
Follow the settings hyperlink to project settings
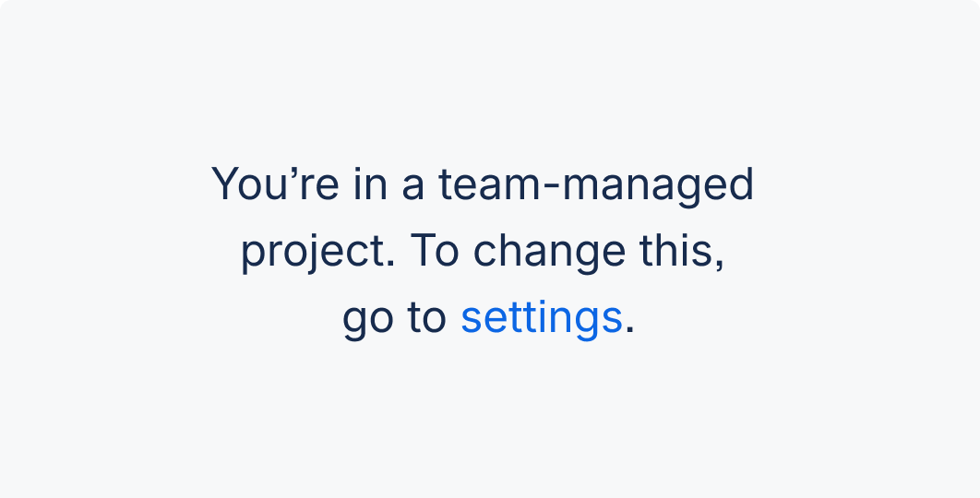[x=542, y=318]
